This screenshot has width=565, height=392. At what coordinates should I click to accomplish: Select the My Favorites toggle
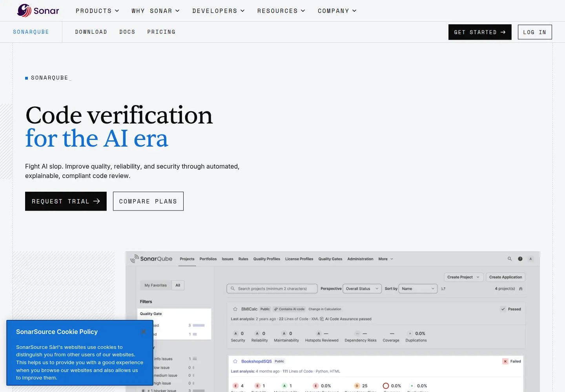[155, 285]
